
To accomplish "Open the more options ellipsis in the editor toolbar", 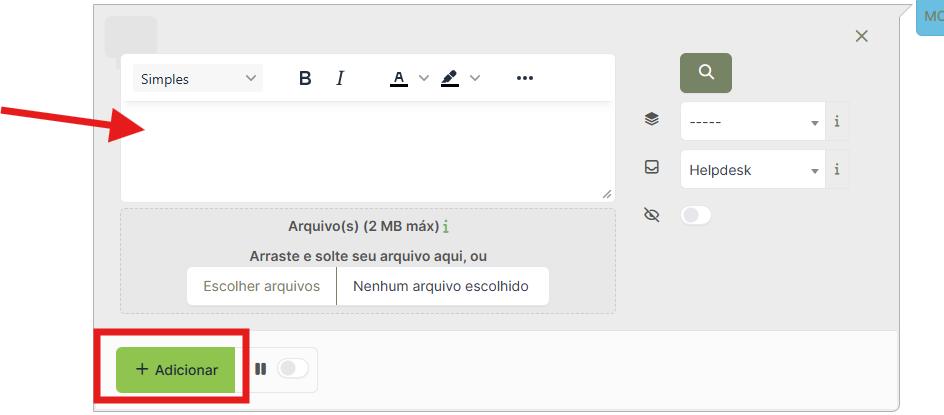I will [x=525, y=78].
